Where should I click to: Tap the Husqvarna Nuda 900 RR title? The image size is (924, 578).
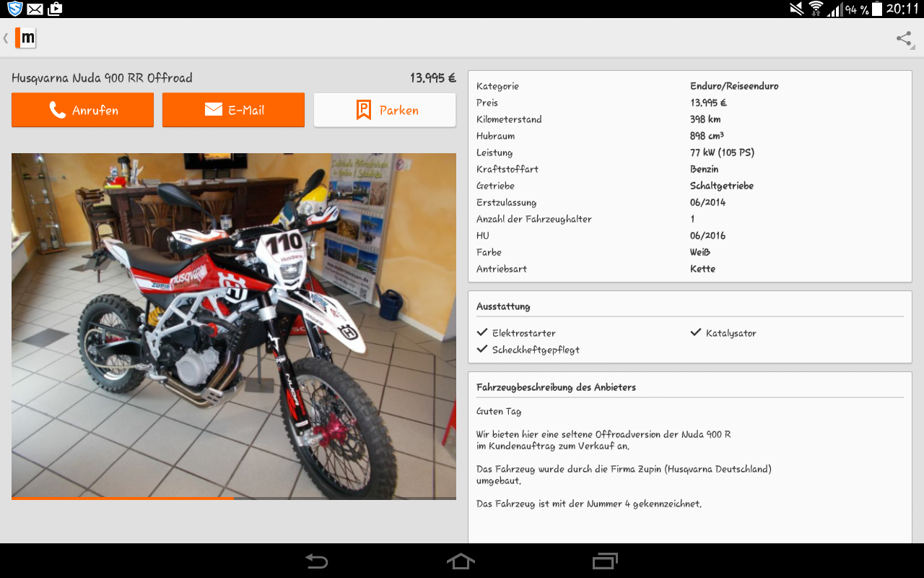pos(102,78)
